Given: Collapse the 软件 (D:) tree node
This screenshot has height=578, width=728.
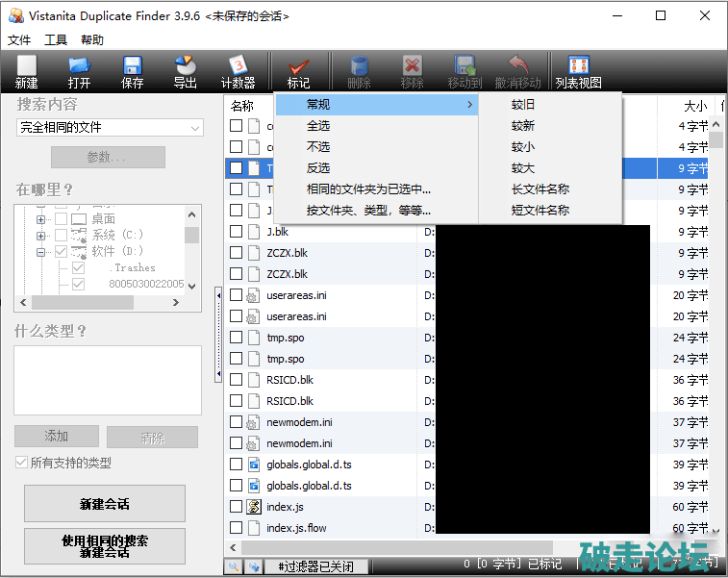Looking at the screenshot, I should [x=41, y=252].
